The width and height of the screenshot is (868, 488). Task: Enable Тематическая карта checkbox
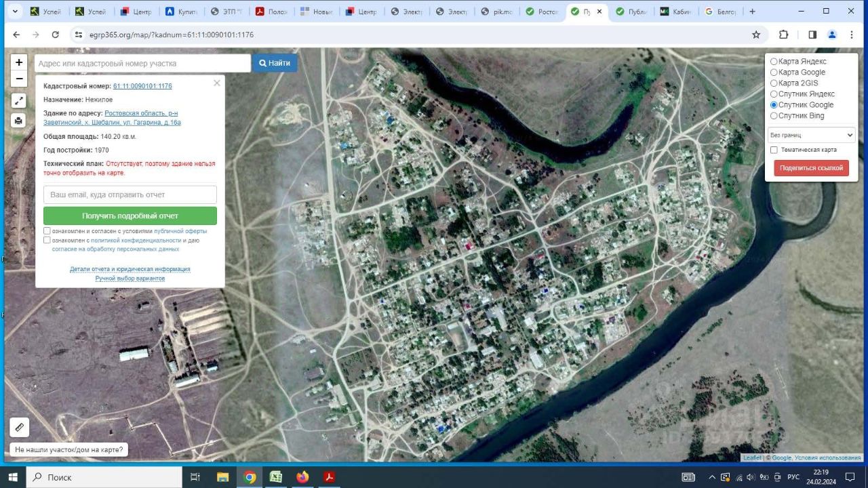coord(774,150)
